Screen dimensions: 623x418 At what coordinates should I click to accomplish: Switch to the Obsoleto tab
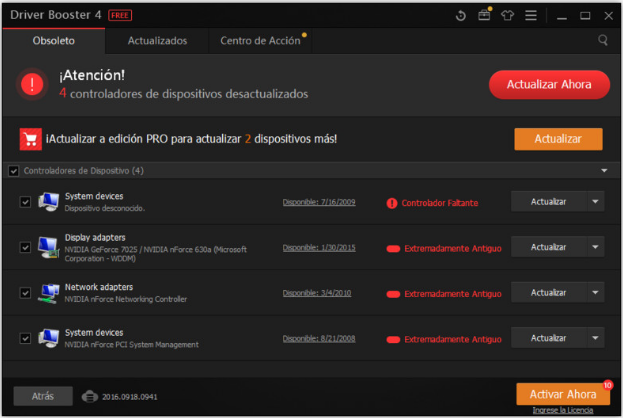point(54,41)
